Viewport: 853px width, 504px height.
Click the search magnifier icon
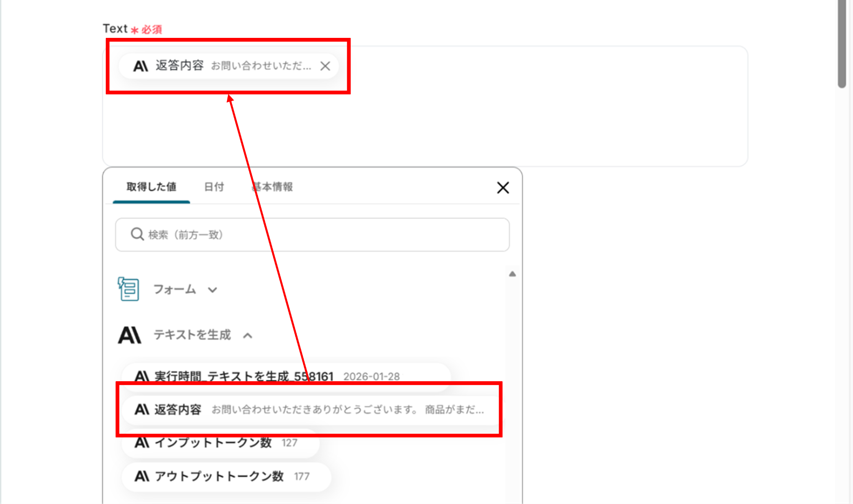coord(137,234)
